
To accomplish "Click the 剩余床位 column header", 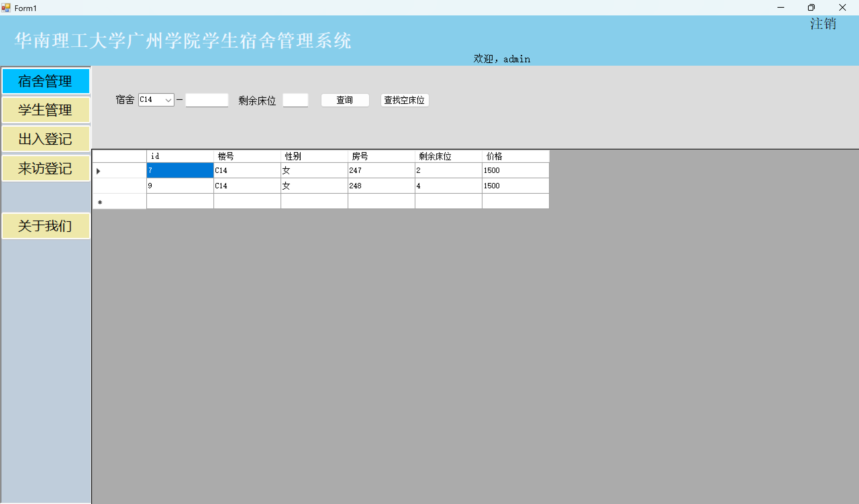I will (x=448, y=156).
